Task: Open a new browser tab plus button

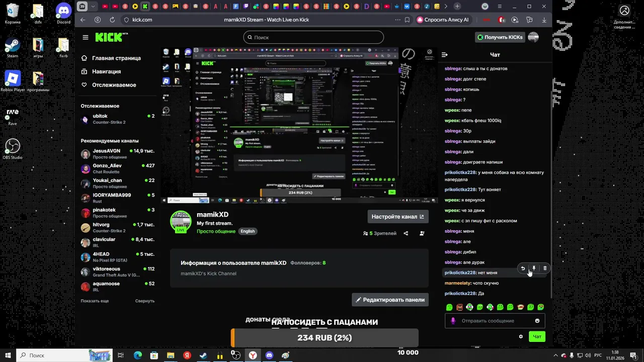Action: [457, 6]
